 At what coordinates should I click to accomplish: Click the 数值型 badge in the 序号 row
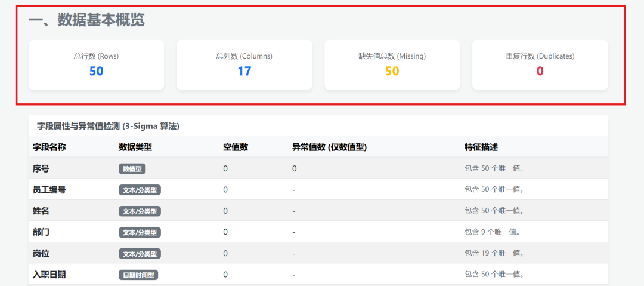(132, 169)
